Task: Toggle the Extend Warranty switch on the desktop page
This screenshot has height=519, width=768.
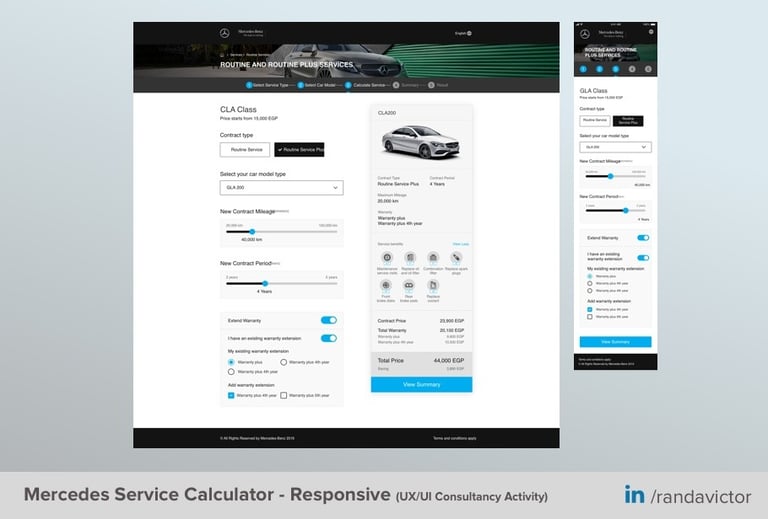Action: [x=329, y=320]
